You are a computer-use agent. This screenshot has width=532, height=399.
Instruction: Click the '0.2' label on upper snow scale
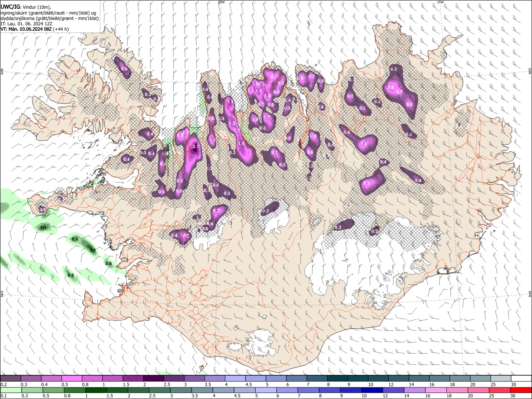click(x=4, y=384)
